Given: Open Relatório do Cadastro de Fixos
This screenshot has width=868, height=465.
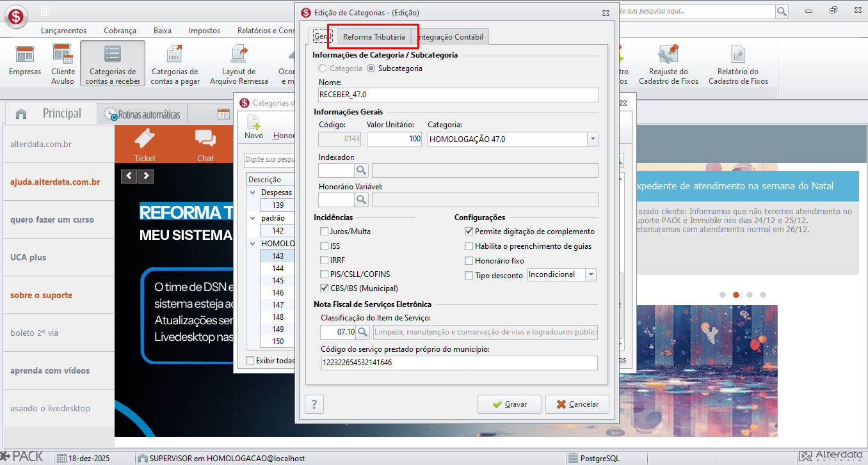Looking at the screenshot, I should (x=738, y=63).
